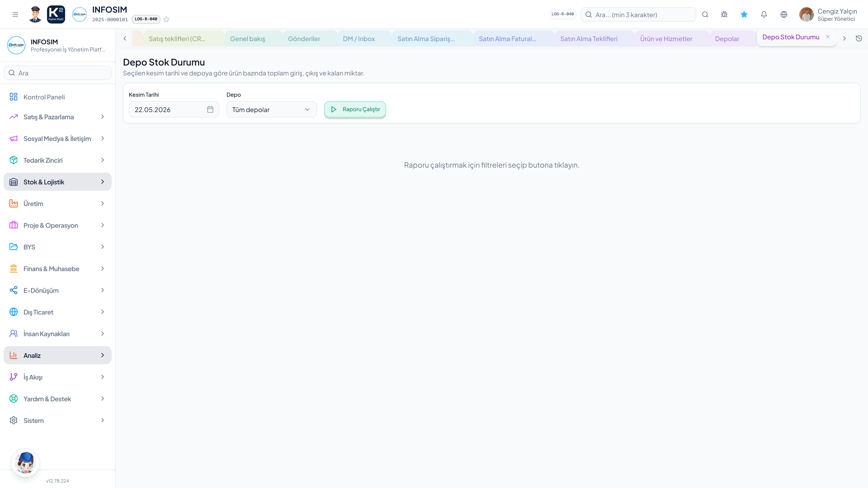Viewport: 868px width, 488px height.
Task: Open the Depolar tab
Action: [733, 39]
